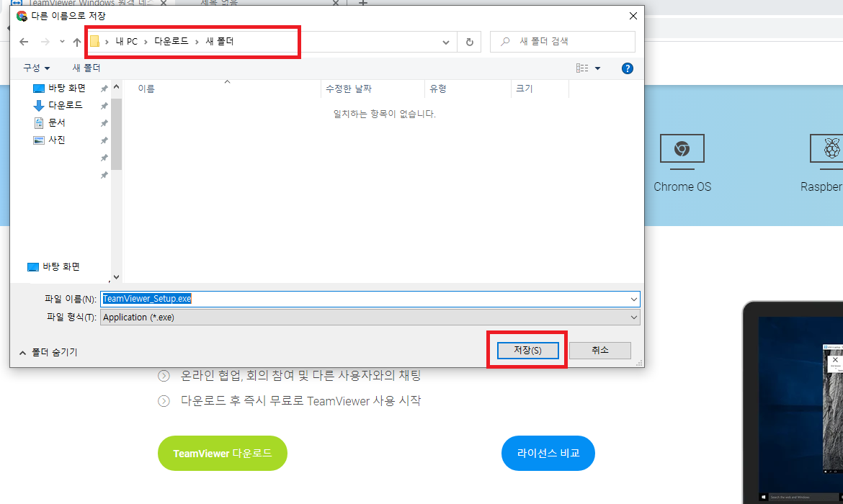
Task: Select 바탕 화면 in quick access
Action: [x=59, y=88]
